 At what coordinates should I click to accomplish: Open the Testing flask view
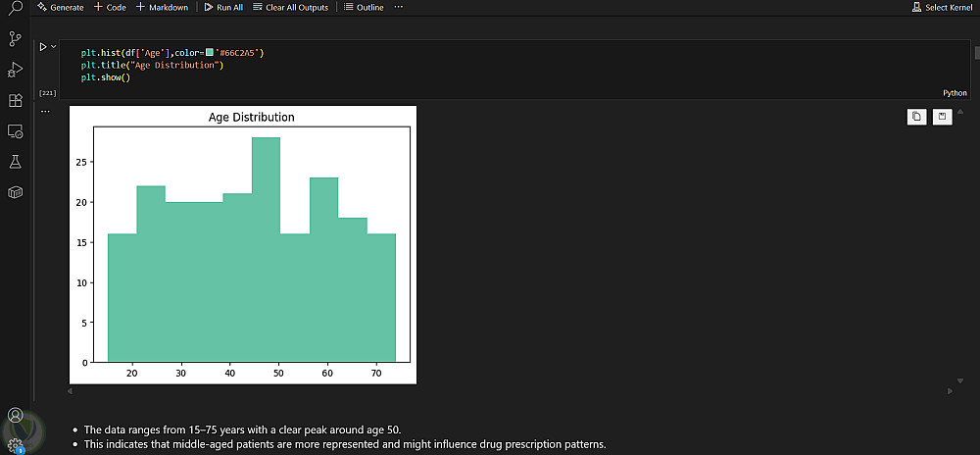click(x=15, y=161)
